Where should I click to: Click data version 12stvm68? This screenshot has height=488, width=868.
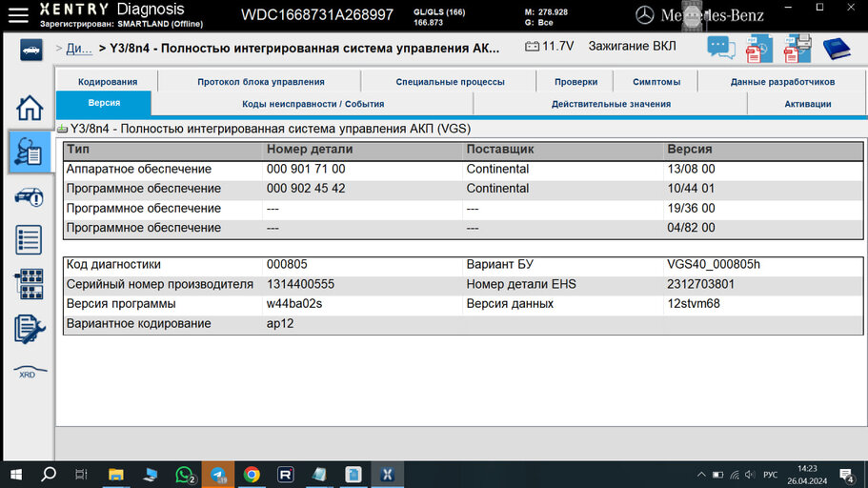pyautogui.click(x=693, y=303)
